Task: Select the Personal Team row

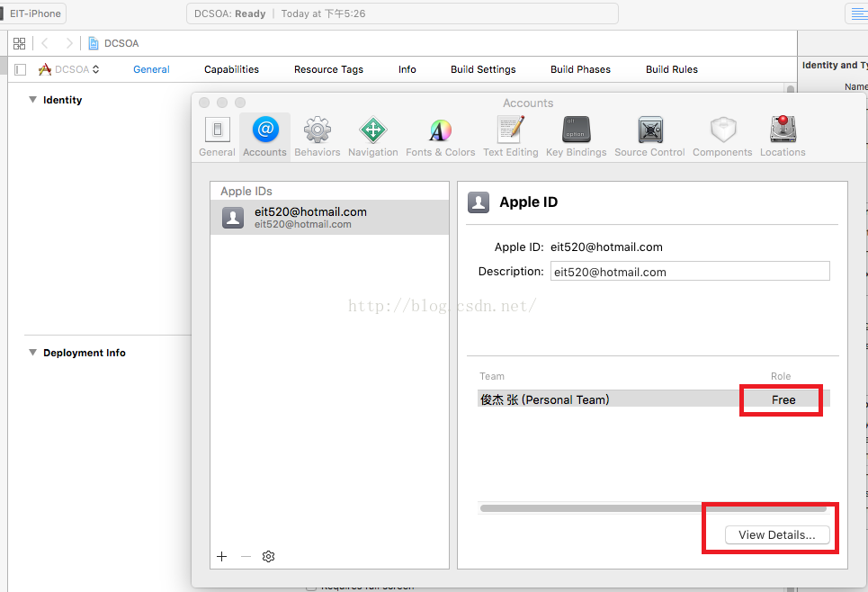Action: point(653,399)
